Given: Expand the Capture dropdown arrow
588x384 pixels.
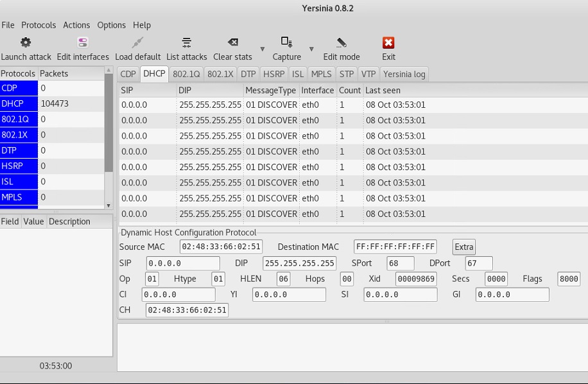Looking at the screenshot, I should point(312,49).
